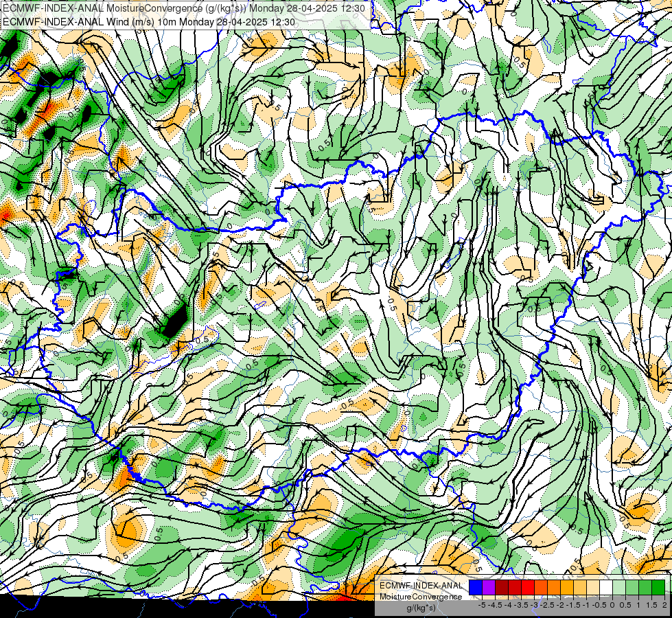Click the g/(kg*s) unit label in legend
Screen dimensions: 672x618
421,608
